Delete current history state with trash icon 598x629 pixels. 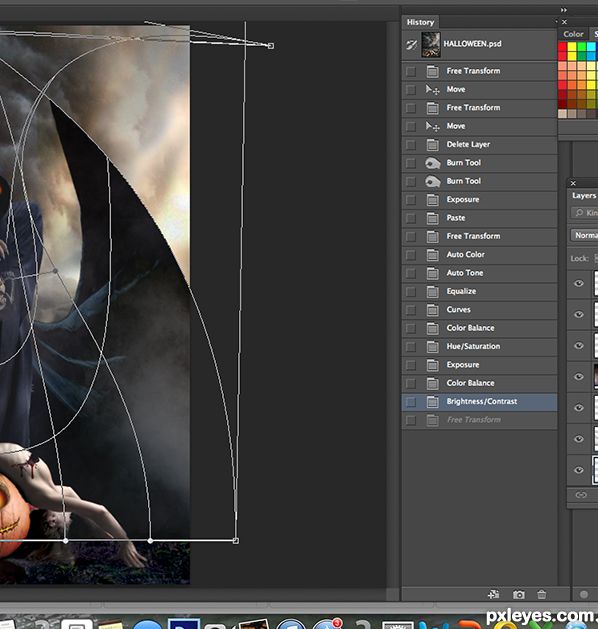541,595
